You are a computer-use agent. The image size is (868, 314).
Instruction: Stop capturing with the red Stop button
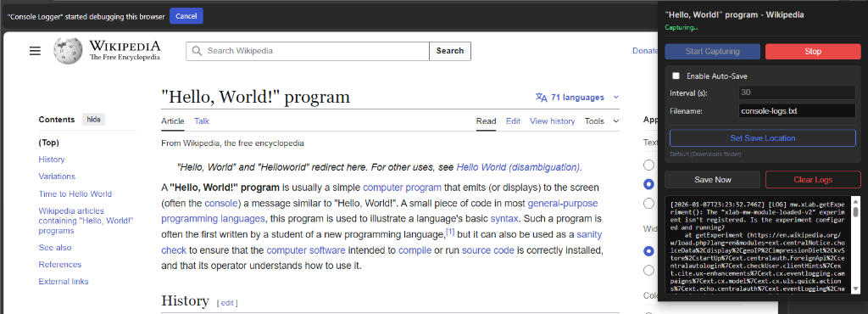point(813,52)
